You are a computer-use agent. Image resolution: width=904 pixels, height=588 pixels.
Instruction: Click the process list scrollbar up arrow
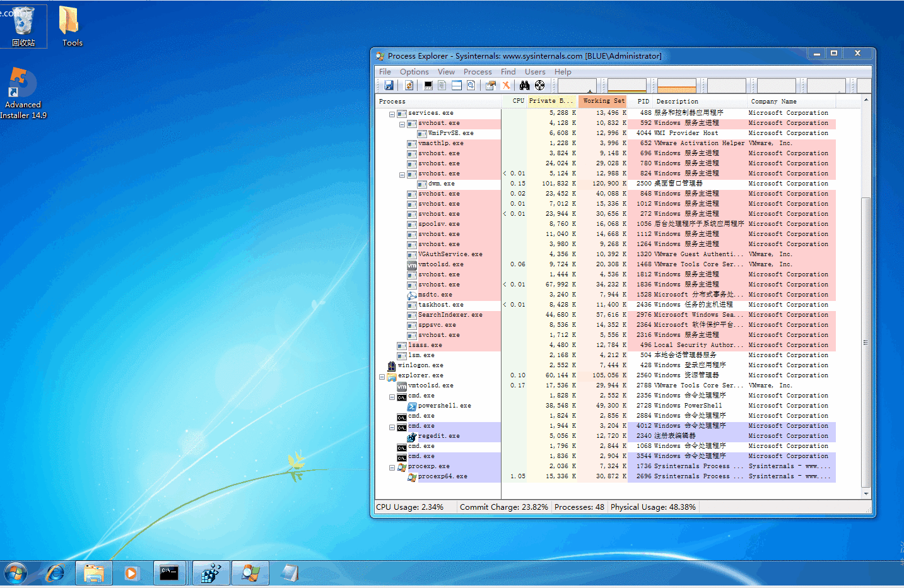point(866,100)
